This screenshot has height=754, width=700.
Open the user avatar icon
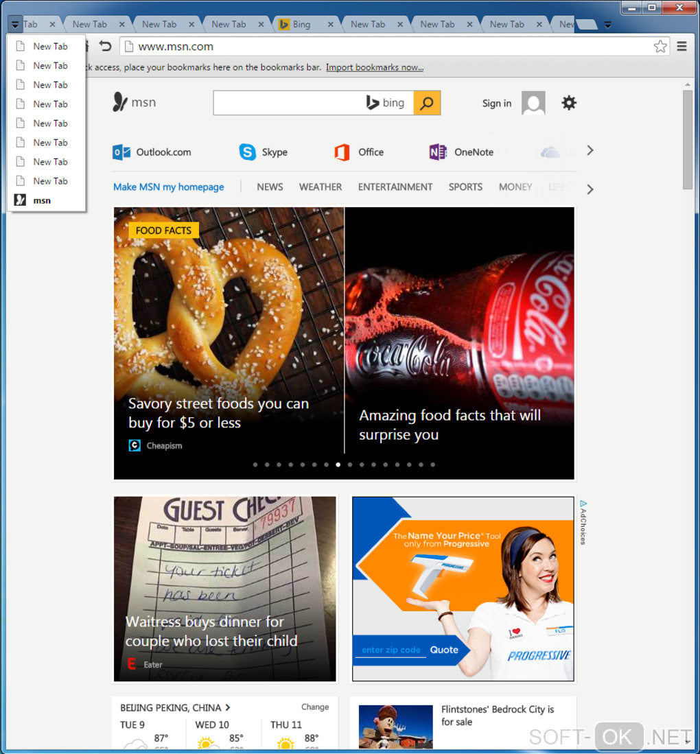click(x=533, y=103)
